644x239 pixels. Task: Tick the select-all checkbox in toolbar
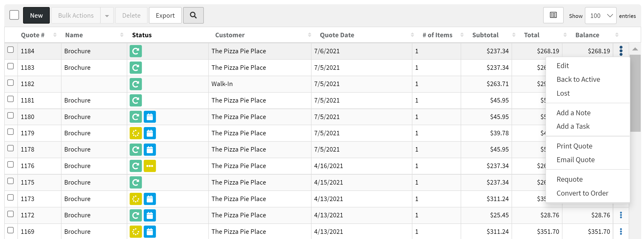pyautogui.click(x=14, y=15)
